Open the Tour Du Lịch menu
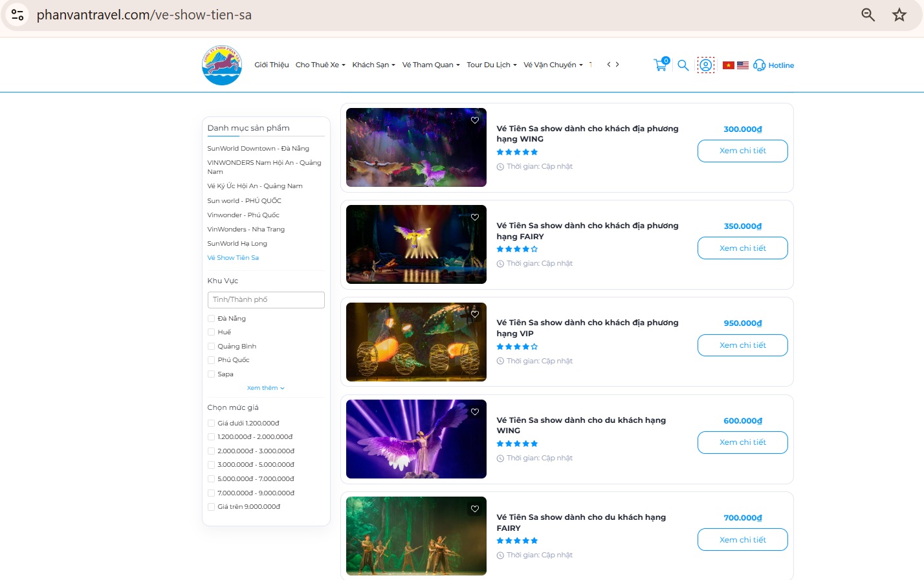This screenshot has height=580, width=924. tap(490, 65)
